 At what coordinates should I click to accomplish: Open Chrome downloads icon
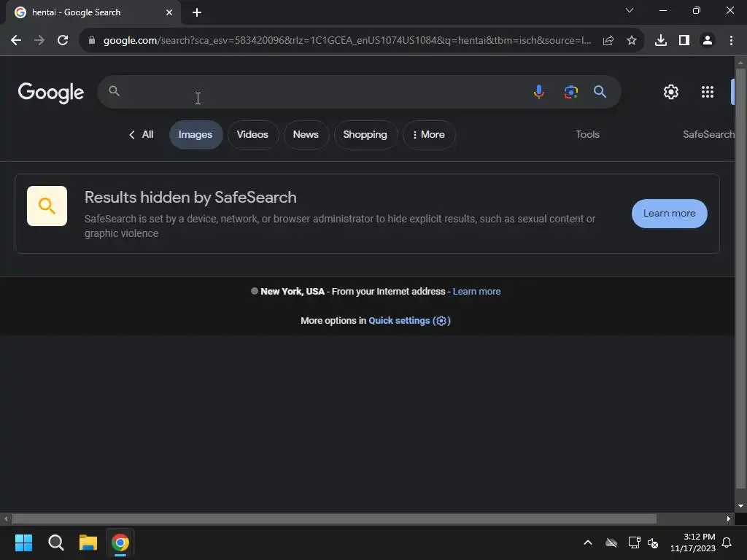(661, 41)
